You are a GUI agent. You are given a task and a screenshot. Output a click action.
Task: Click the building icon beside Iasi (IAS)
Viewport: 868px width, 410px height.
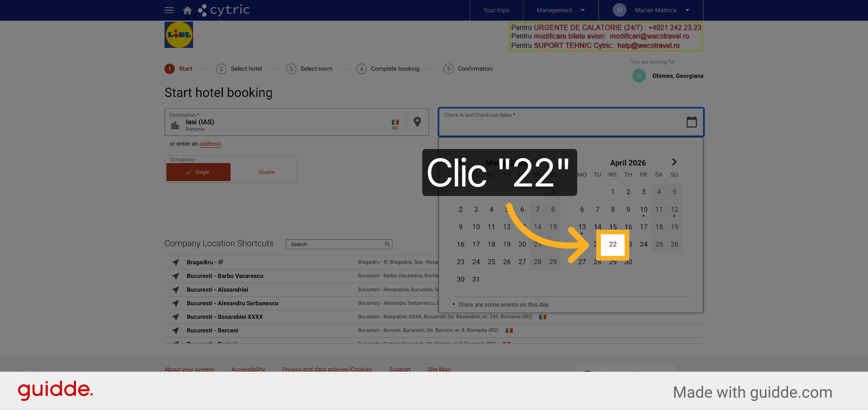pyautogui.click(x=175, y=125)
